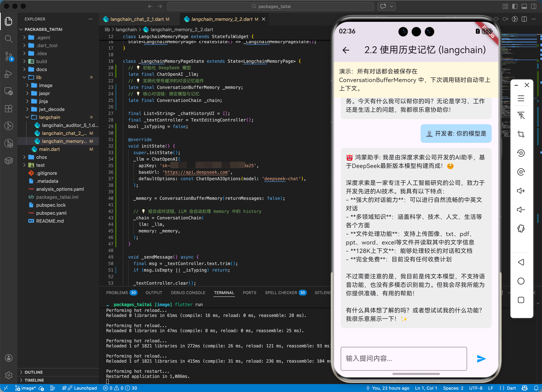Open the Run and Debug view
Screen dimensions: 542x392
click(x=9, y=74)
